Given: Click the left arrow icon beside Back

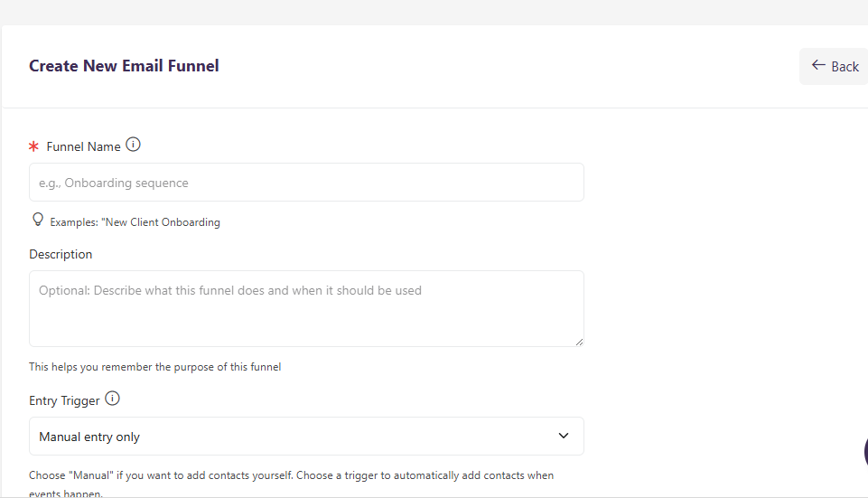Looking at the screenshot, I should [x=818, y=65].
